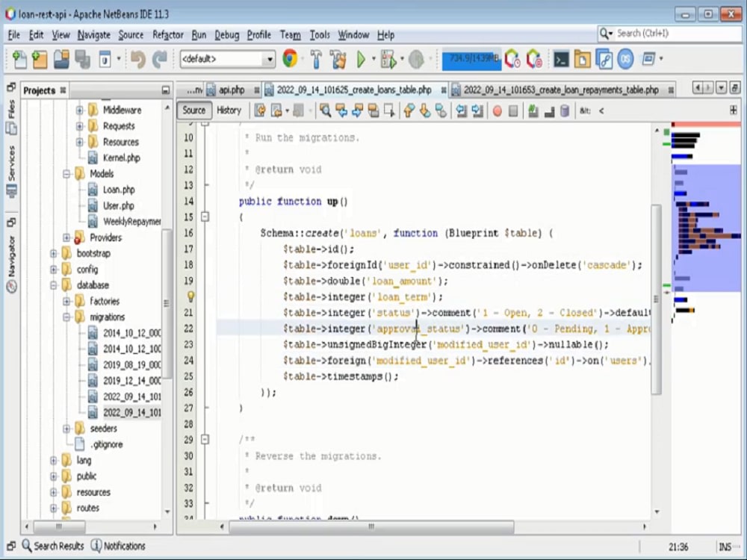This screenshot has height=560, width=747.
Task: Click the Stop Macro Recording square icon
Action: 513,111
